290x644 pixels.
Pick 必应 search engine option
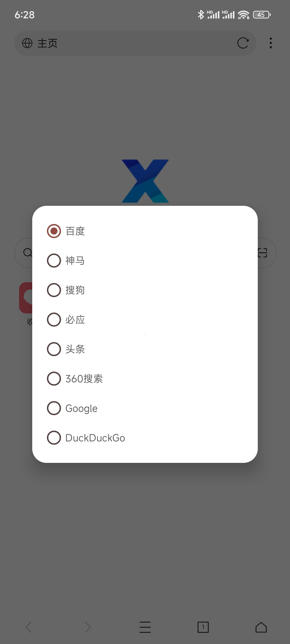tap(54, 320)
